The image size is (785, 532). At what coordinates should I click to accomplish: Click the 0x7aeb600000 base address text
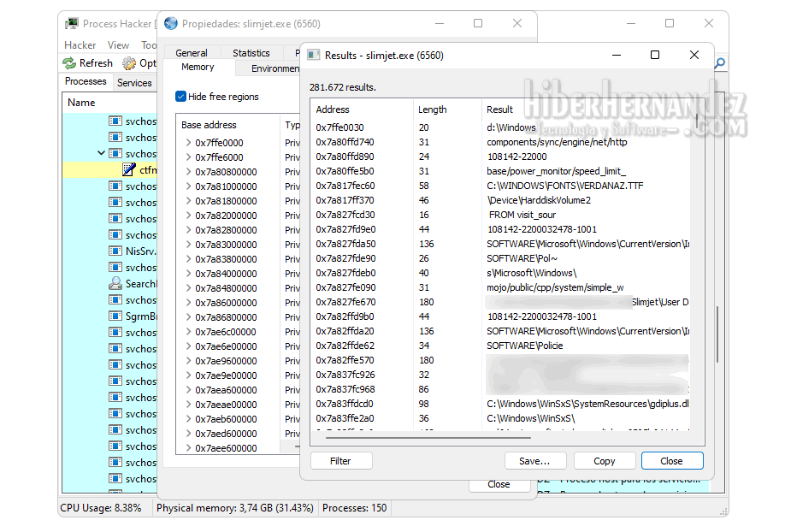226,419
